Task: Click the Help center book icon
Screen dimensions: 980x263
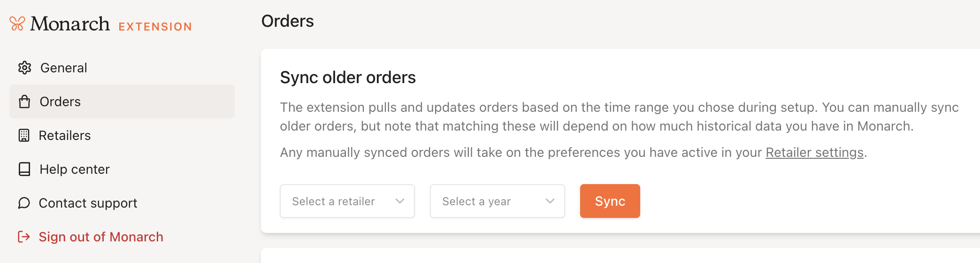Action: pyautogui.click(x=24, y=169)
